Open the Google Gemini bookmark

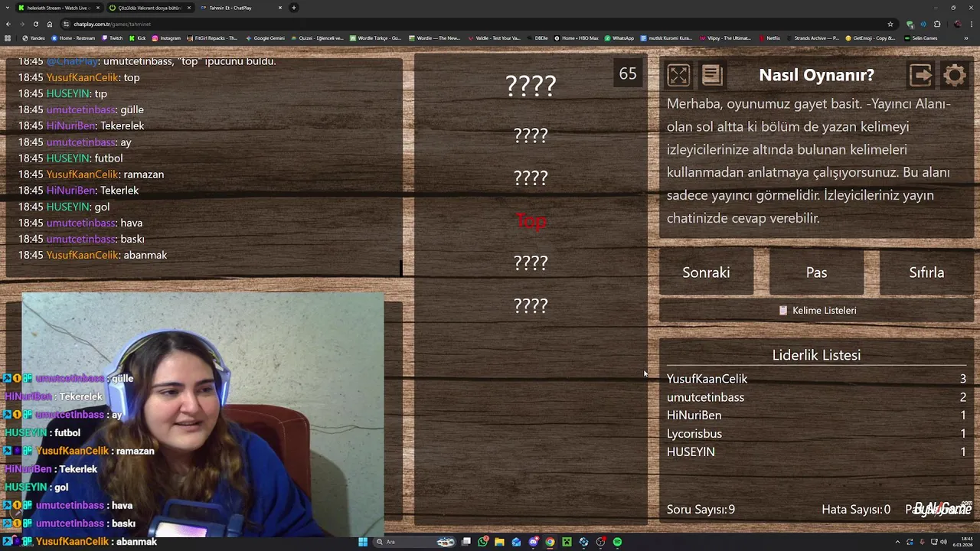coord(265,38)
